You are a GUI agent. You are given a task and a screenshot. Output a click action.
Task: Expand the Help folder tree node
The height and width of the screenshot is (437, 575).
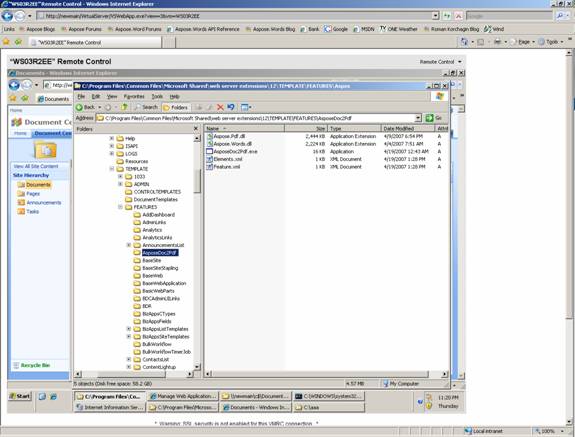click(111, 138)
